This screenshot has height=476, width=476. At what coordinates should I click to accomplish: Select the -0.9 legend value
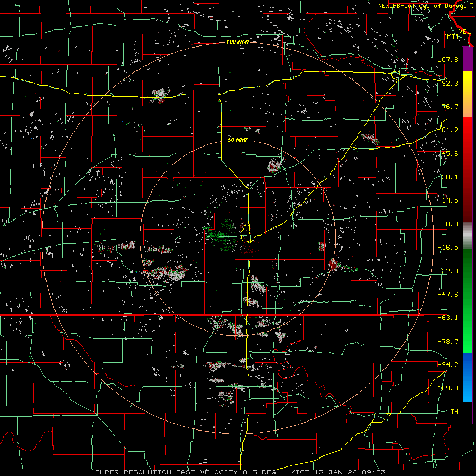pyautogui.click(x=450, y=224)
